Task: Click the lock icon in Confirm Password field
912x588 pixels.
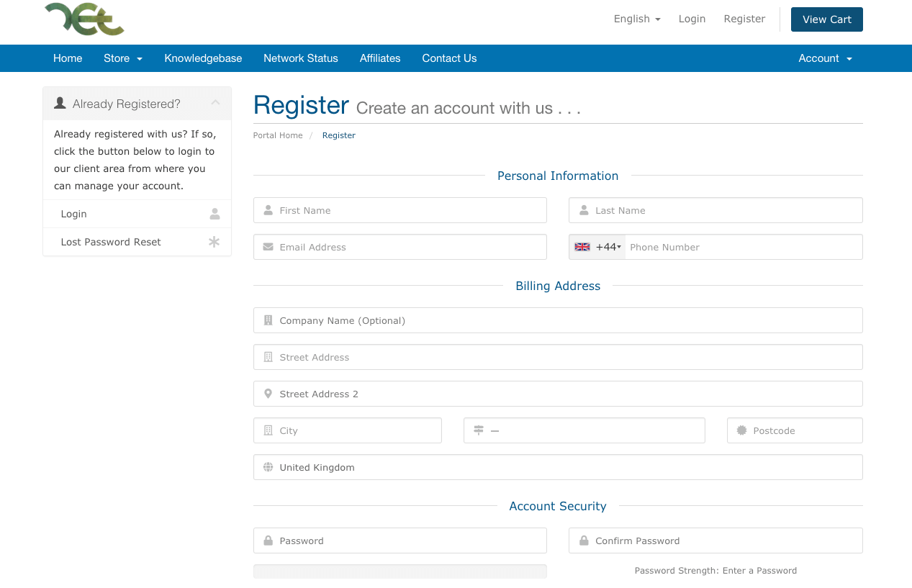Action: [x=584, y=540]
